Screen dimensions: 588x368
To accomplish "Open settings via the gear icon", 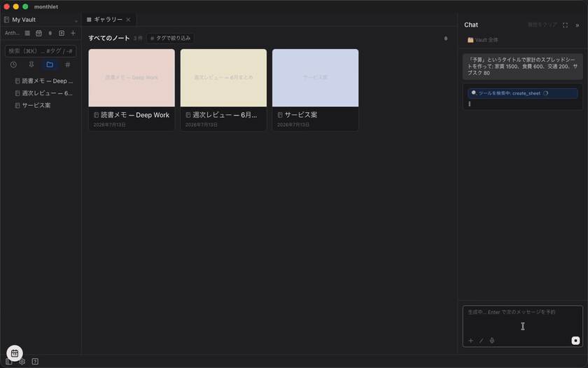I will point(22,362).
